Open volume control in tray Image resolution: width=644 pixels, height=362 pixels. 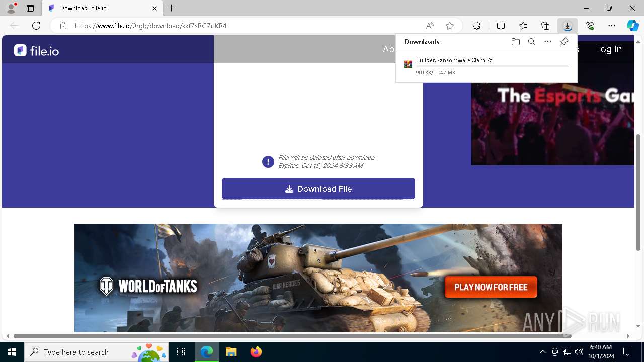[x=579, y=352]
